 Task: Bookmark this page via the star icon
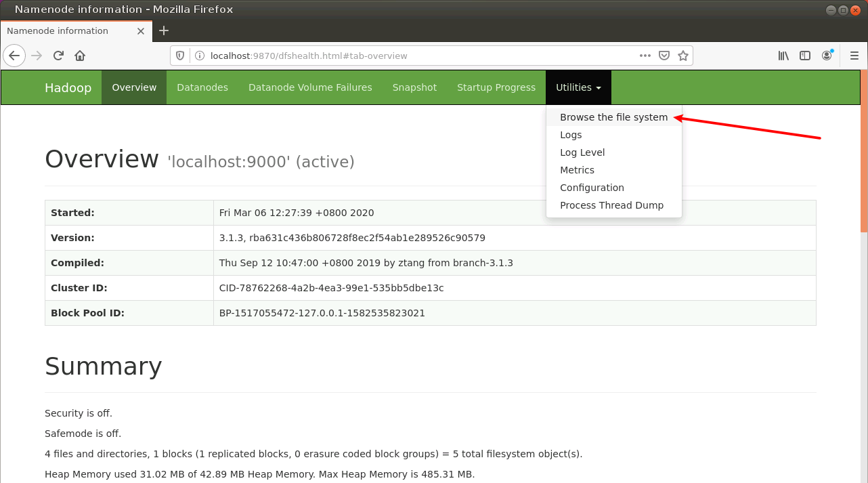683,56
